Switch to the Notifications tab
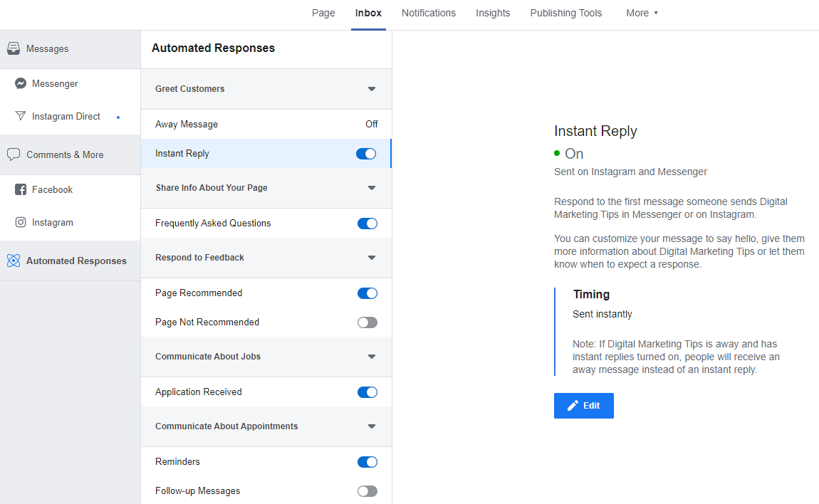 (428, 13)
